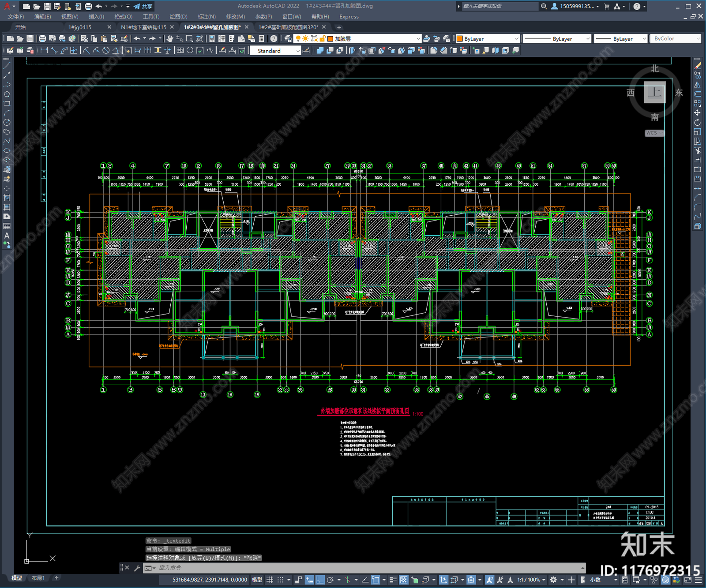Screen dimensions: 706x588
Task: Click the 共享 share button
Action: [143, 6]
